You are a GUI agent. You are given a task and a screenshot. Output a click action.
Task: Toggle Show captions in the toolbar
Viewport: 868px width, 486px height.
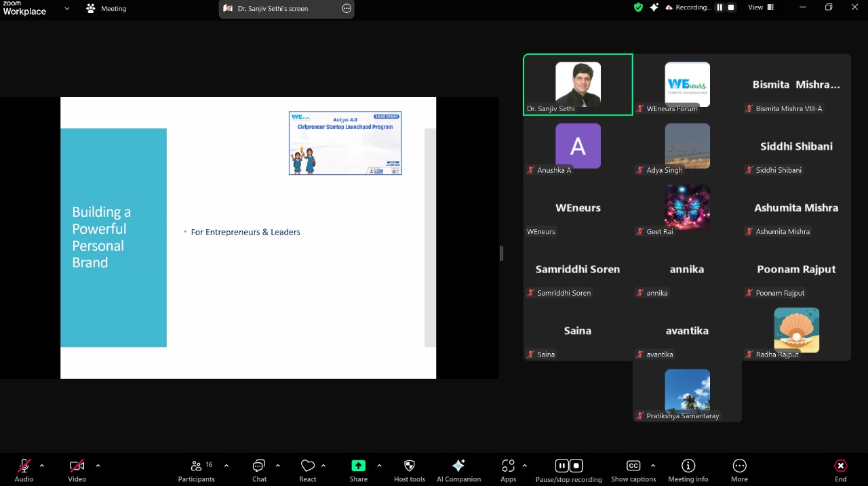coord(633,466)
